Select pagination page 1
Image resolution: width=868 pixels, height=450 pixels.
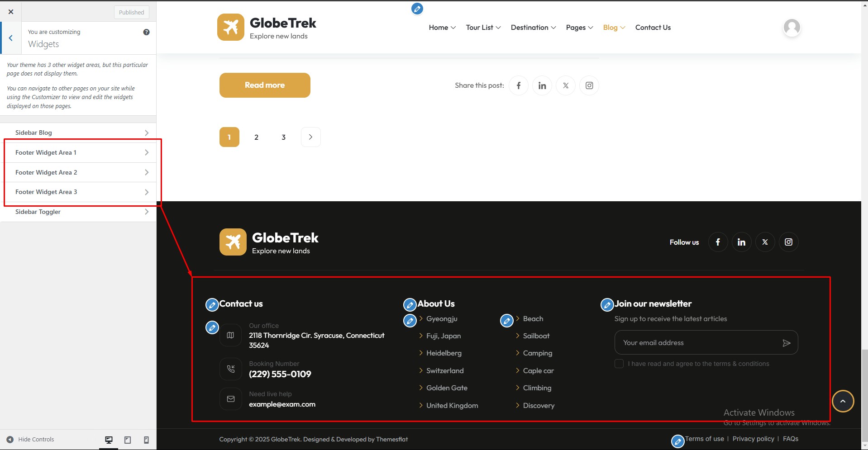(229, 137)
